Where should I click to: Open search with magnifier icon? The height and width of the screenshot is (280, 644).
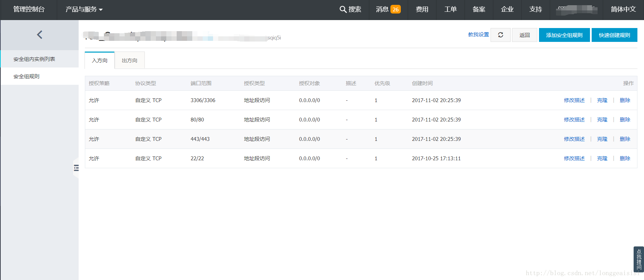click(x=350, y=9)
